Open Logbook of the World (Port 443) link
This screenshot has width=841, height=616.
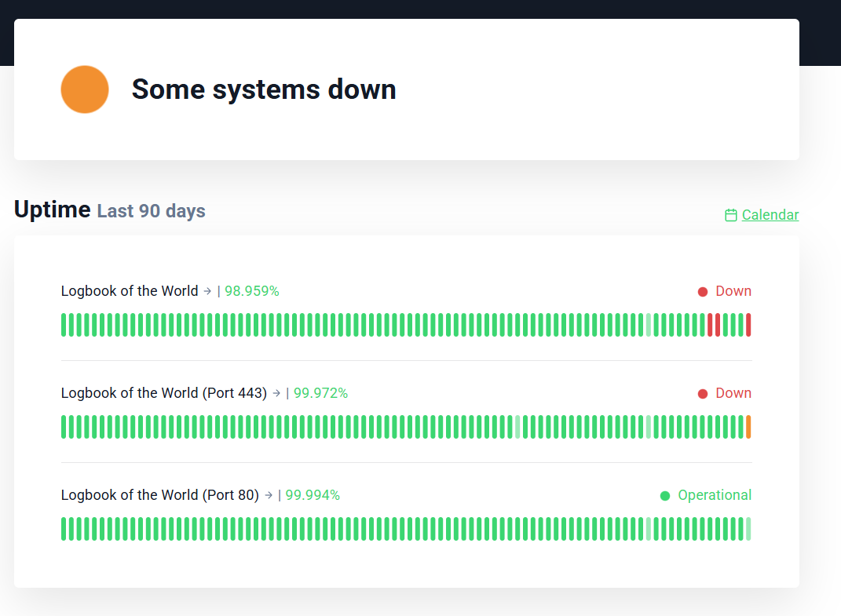(163, 393)
